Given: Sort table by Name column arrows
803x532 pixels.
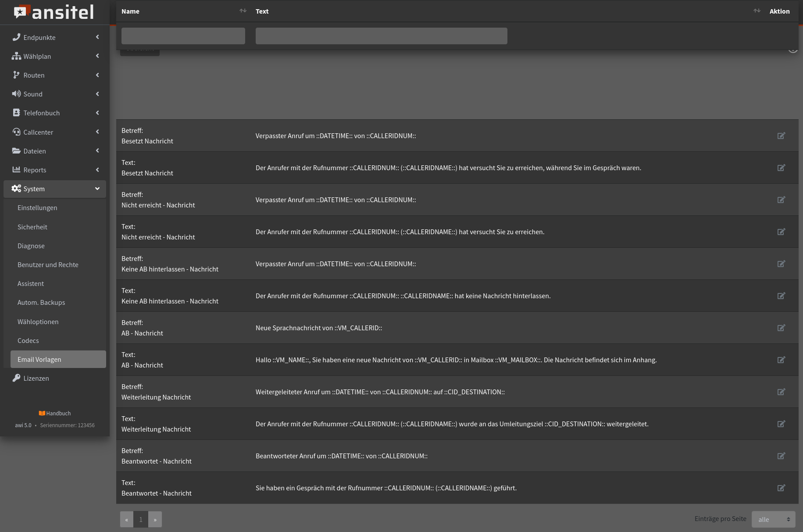Looking at the screenshot, I should click(x=243, y=11).
